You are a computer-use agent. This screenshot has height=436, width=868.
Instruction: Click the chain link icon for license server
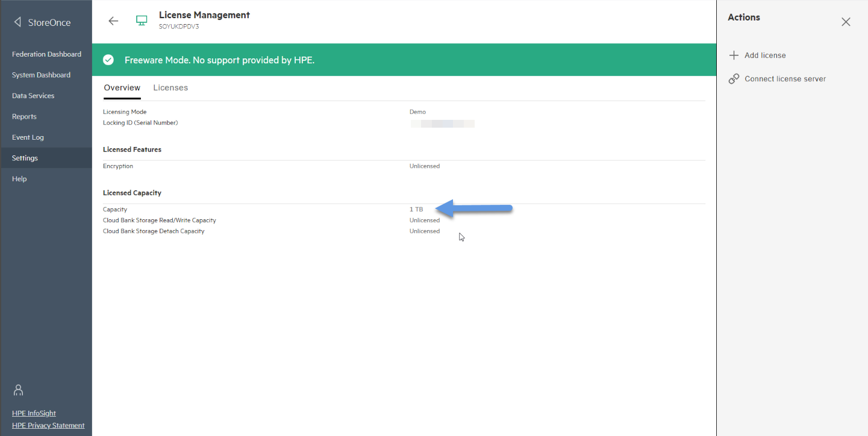[x=734, y=79]
